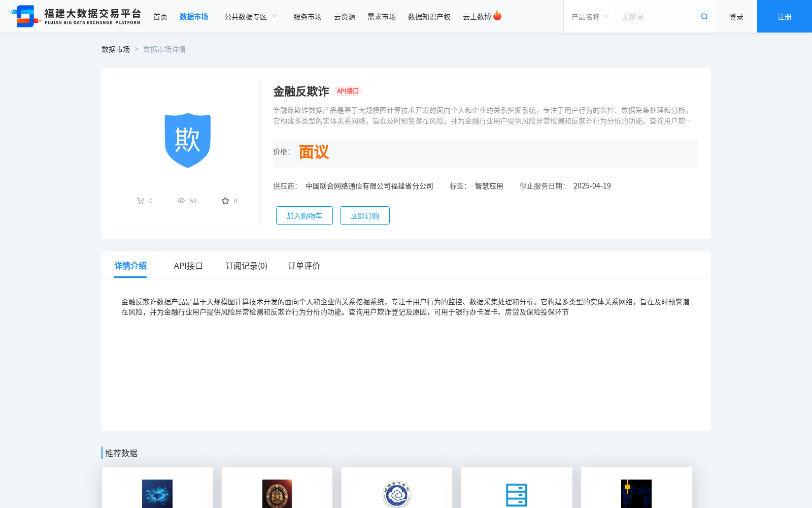Click the 立即订购 button
Screen dimensions: 812x508
(x=365, y=215)
